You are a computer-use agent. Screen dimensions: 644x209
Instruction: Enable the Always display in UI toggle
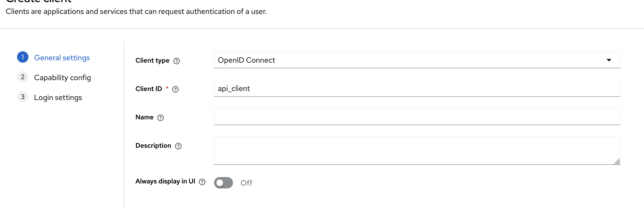click(224, 183)
